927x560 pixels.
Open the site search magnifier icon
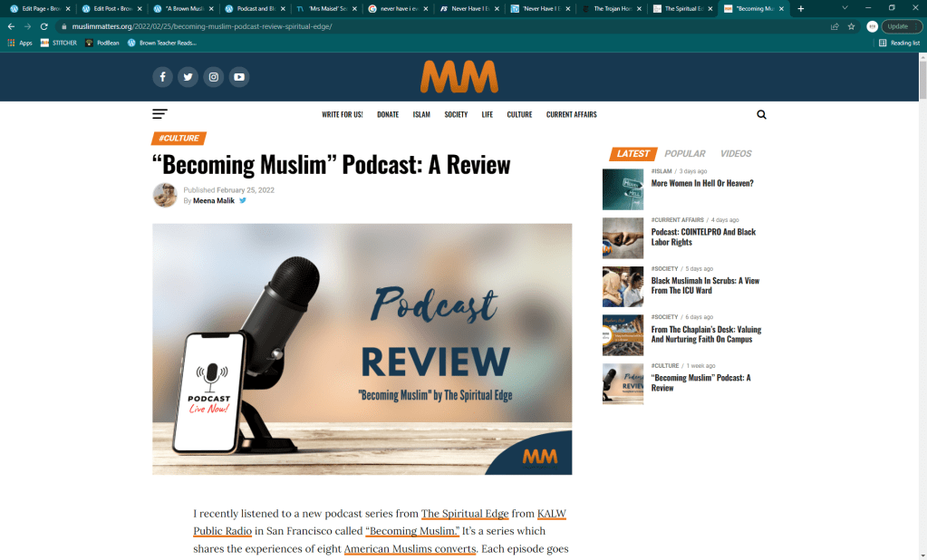761,115
